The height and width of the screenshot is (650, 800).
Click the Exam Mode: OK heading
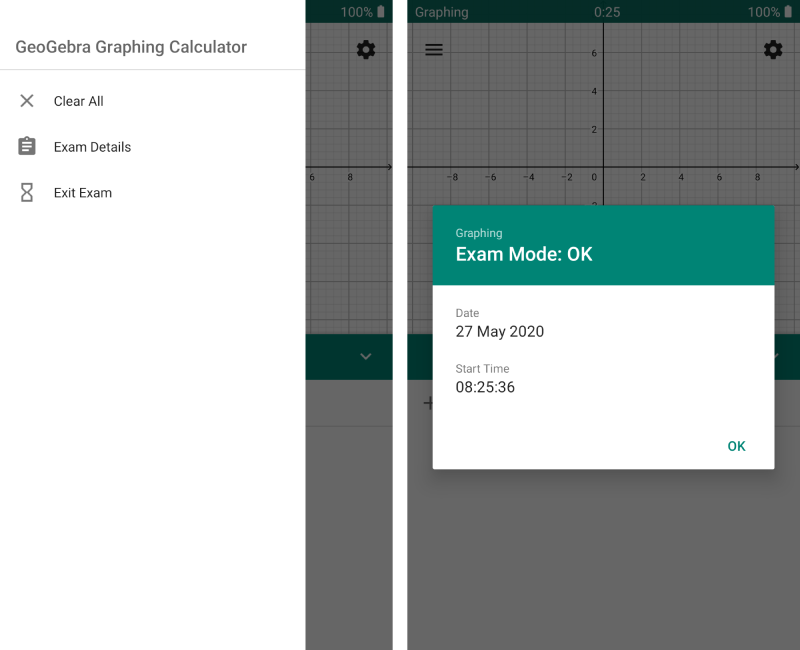point(524,254)
